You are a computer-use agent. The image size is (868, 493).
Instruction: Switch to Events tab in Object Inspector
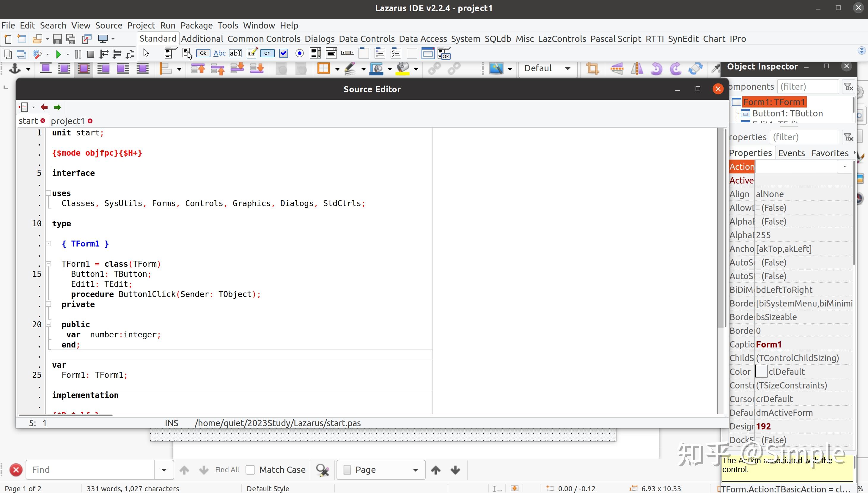point(792,152)
